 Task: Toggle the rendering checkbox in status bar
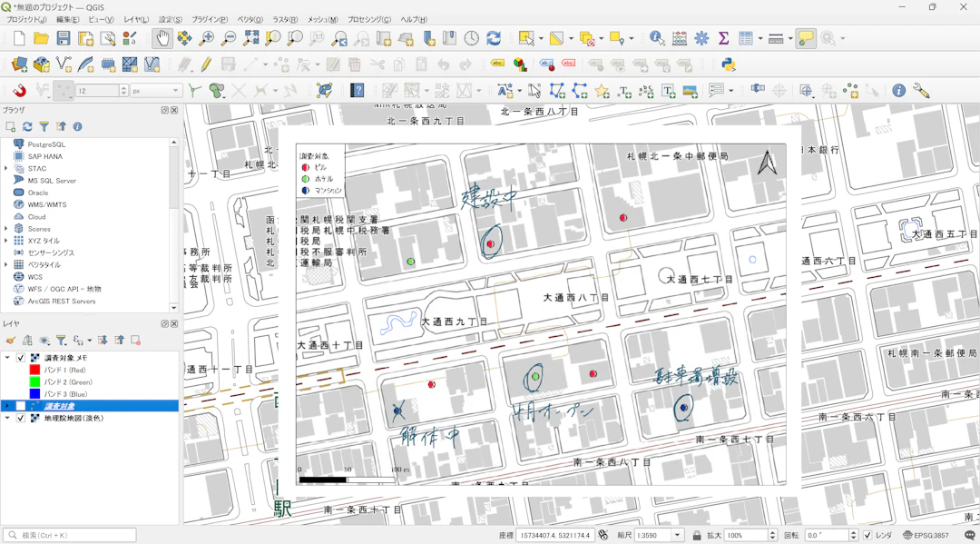pos(867,535)
